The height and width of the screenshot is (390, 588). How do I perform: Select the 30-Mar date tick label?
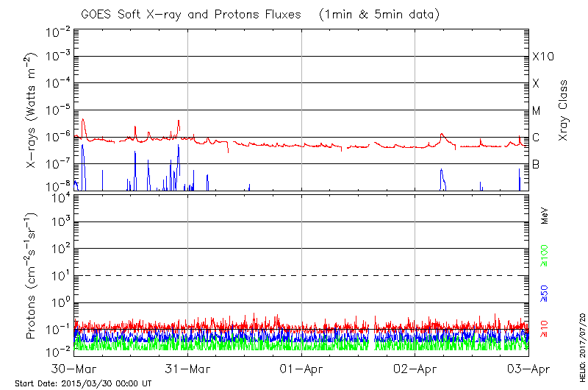pos(75,368)
